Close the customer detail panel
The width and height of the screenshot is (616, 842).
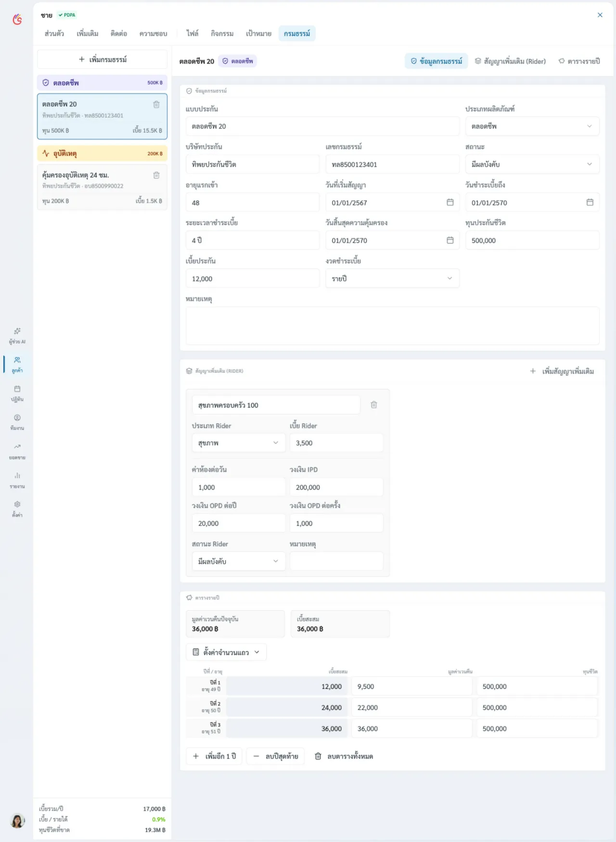pyautogui.click(x=600, y=15)
